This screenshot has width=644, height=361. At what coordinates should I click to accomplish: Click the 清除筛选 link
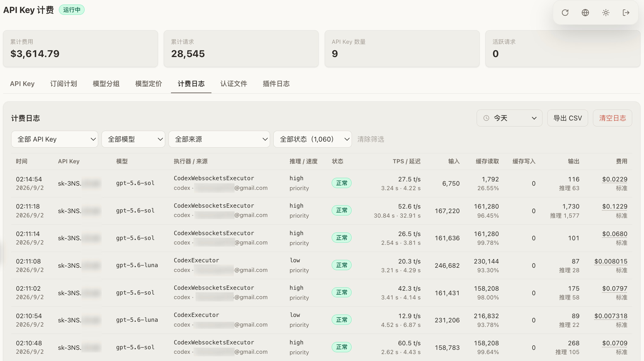(371, 139)
